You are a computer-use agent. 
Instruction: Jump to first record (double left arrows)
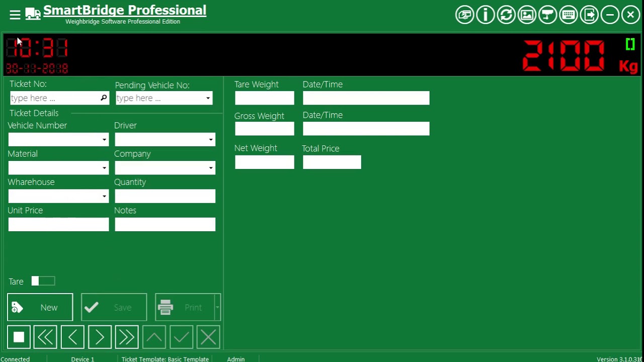[x=45, y=337]
